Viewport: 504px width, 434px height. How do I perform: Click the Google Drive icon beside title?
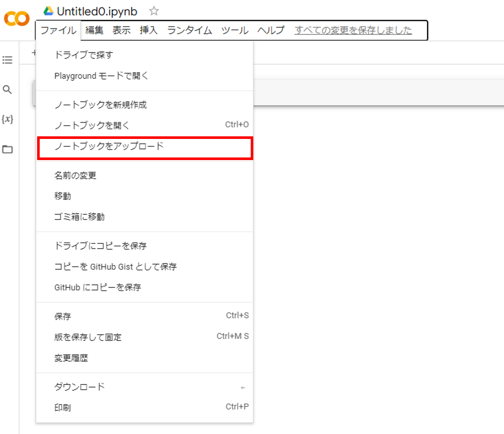[x=48, y=11]
